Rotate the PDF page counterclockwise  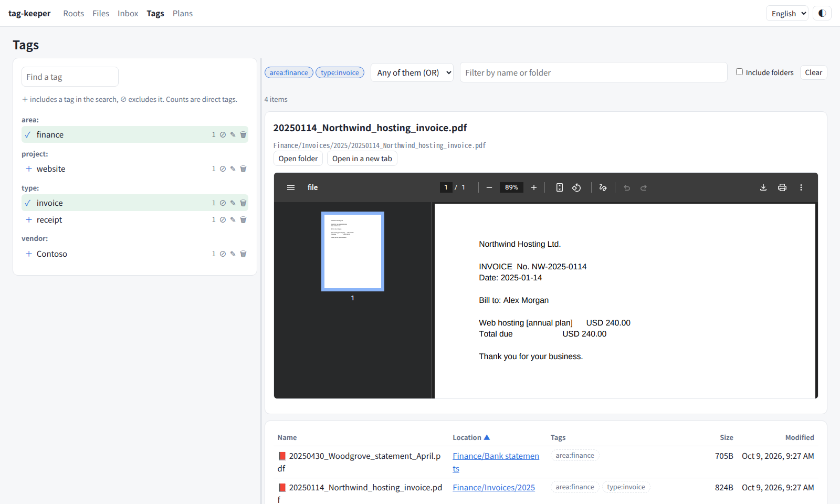pyautogui.click(x=576, y=187)
